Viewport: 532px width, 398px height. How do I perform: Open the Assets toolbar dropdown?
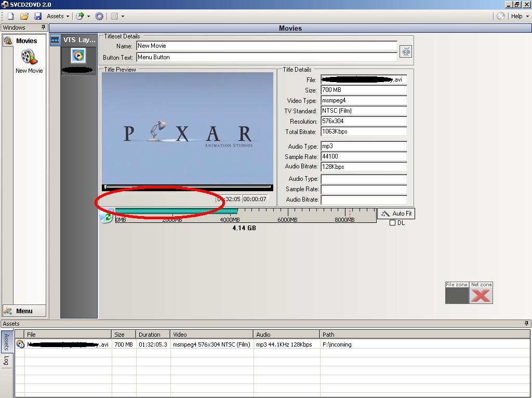(x=58, y=16)
